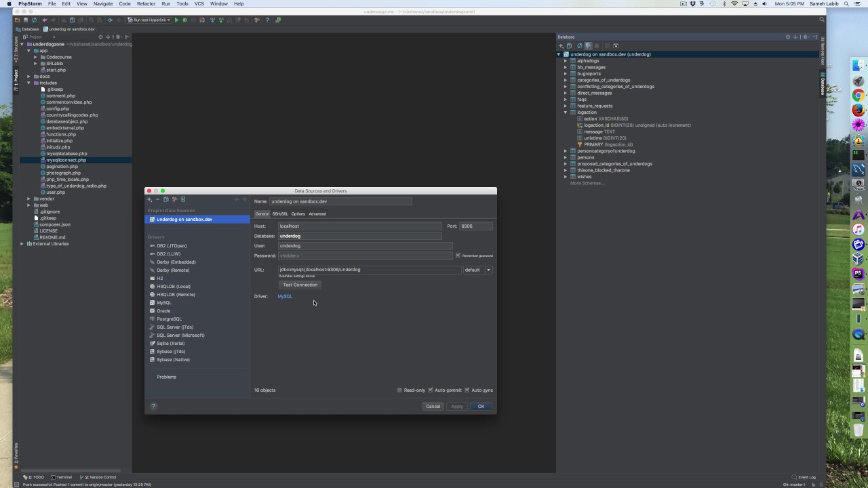Click the Cancel button
The image size is (868, 488).
pos(433,407)
